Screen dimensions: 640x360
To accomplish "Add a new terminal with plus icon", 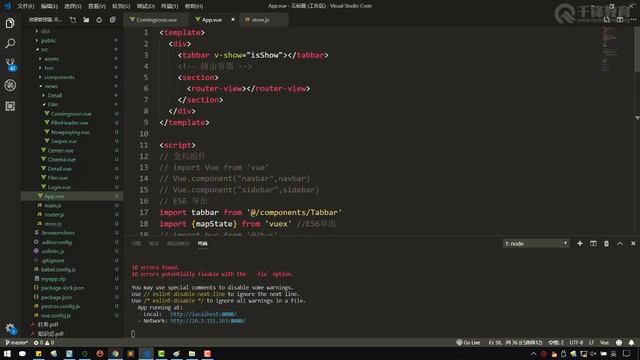I will [x=580, y=244].
